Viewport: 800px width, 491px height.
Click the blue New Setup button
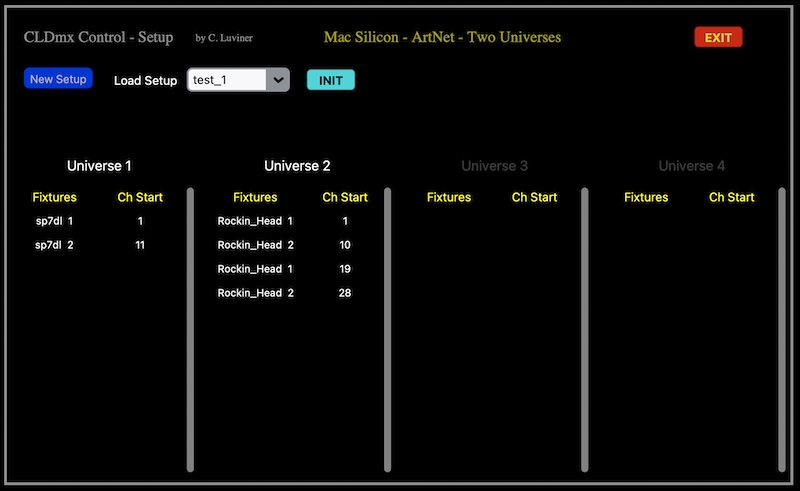pos(58,79)
